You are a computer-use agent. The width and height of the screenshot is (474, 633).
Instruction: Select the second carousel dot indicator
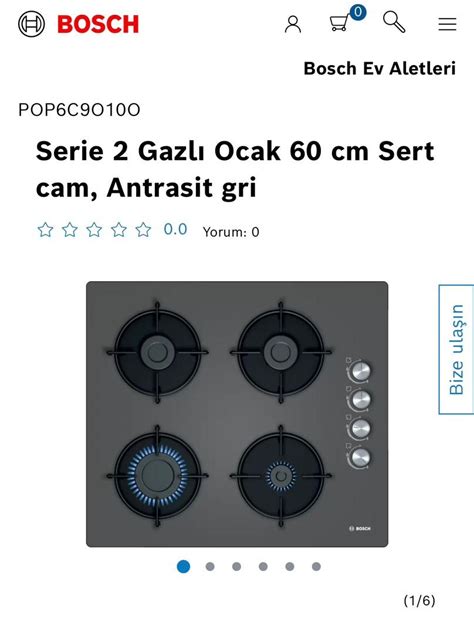coord(210,566)
